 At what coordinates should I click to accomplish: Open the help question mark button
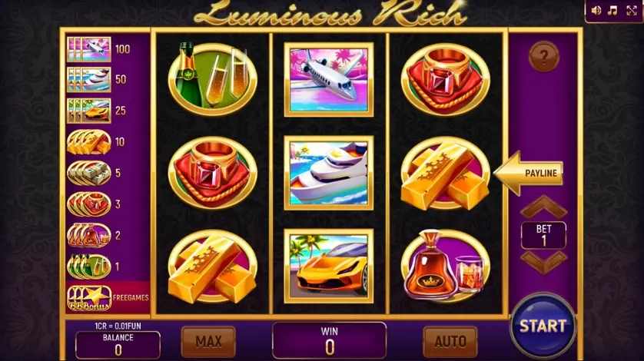tap(544, 57)
